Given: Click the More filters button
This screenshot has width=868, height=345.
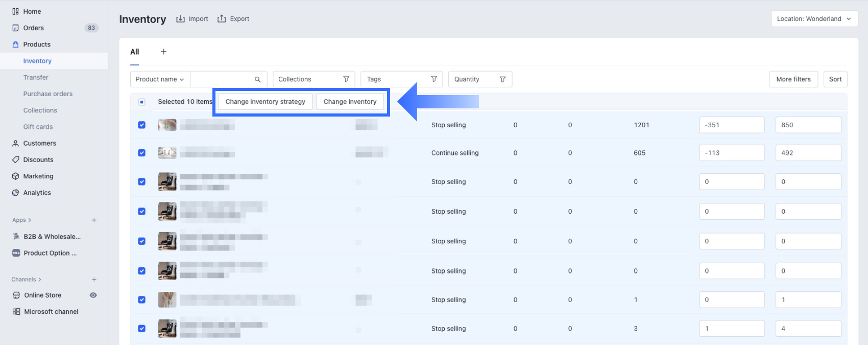Looking at the screenshot, I should click(793, 79).
